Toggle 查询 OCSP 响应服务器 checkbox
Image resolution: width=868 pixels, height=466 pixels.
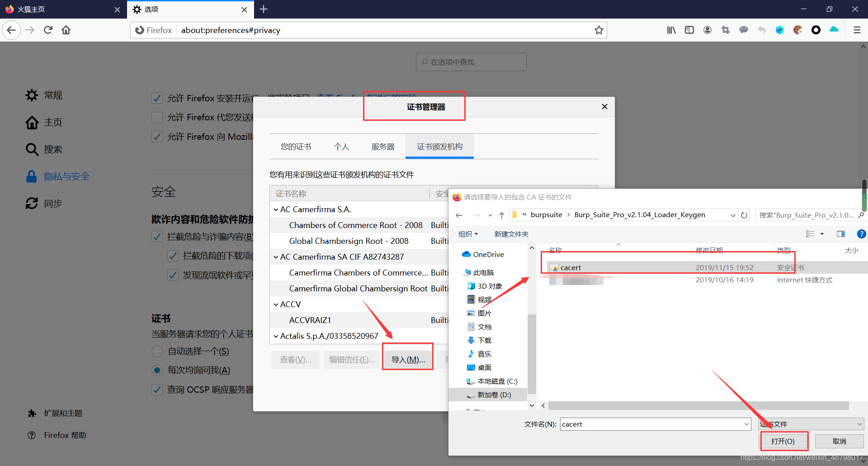tap(157, 390)
